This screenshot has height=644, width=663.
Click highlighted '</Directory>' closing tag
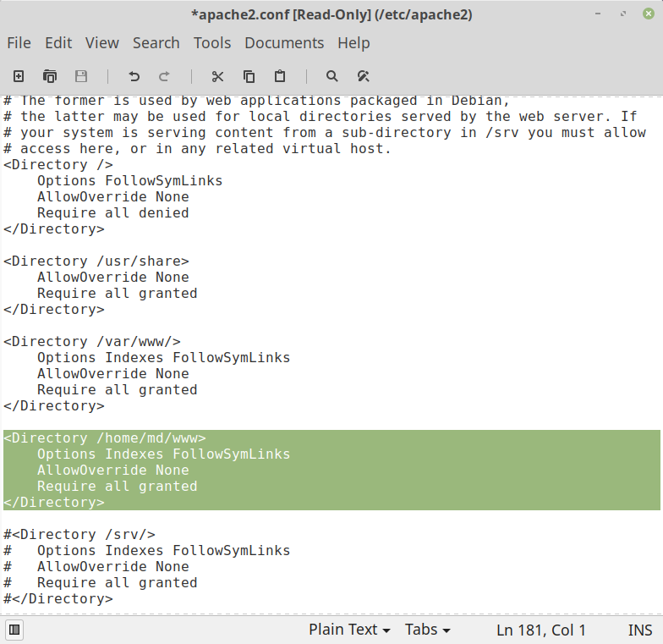point(54,503)
